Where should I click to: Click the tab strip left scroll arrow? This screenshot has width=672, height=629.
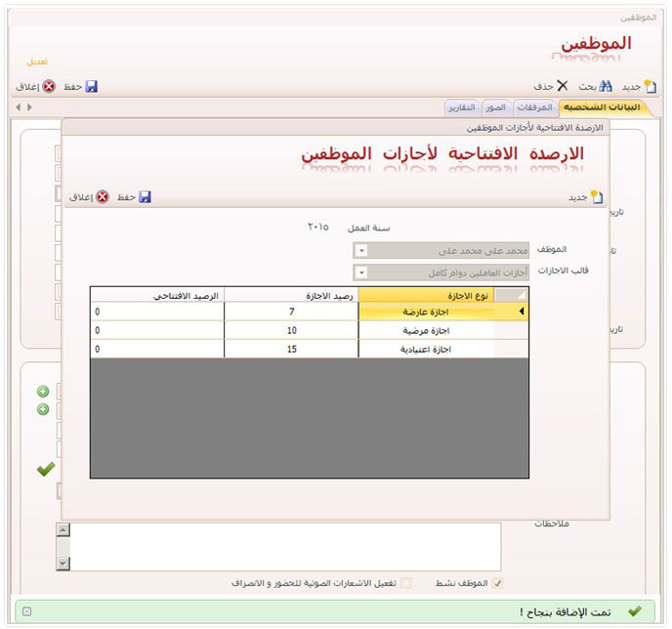coord(18,106)
